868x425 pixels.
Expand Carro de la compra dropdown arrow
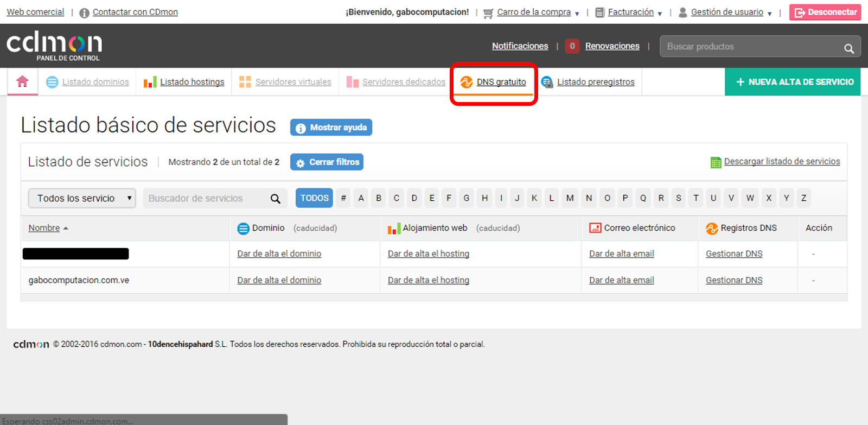pos(577,14)
